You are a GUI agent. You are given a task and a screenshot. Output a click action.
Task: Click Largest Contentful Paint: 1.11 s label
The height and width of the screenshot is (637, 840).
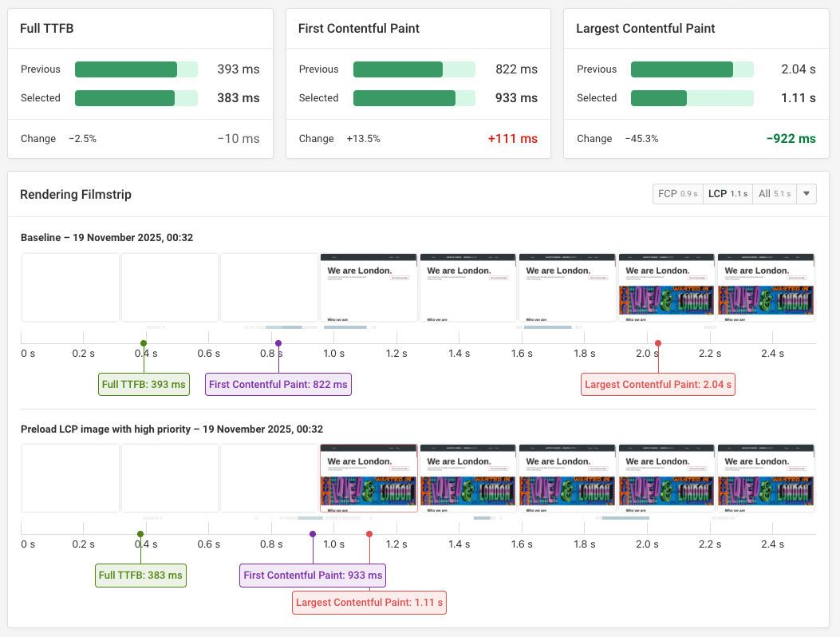[x=369, y=603]
